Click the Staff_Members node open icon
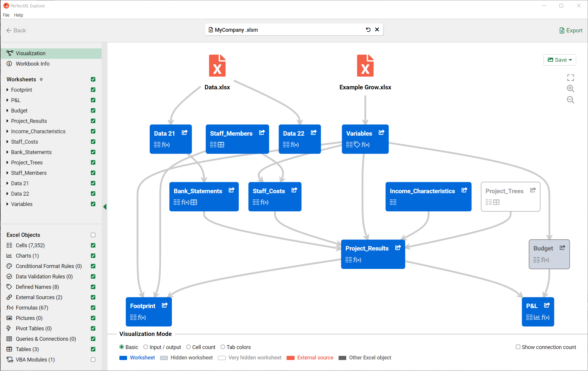The width and height of the screenshot is (588, 371). pos(262,133)
